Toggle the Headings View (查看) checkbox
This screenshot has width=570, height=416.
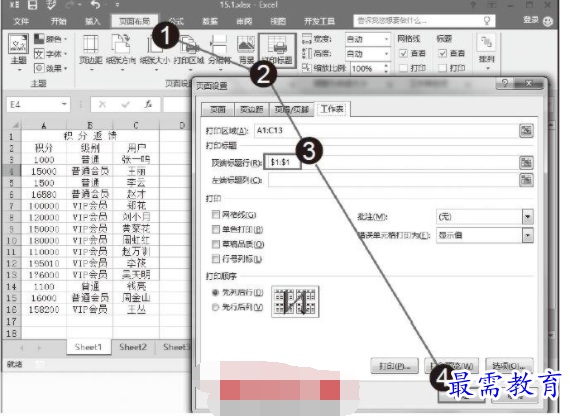pyautogui.click(x=442, y=53)
